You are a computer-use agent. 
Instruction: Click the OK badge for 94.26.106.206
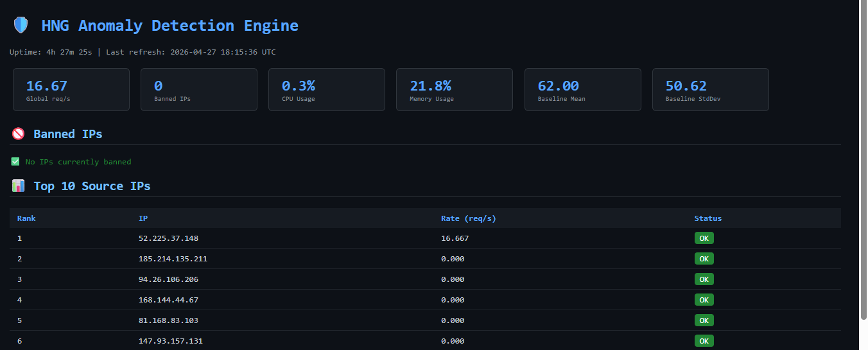704,279
